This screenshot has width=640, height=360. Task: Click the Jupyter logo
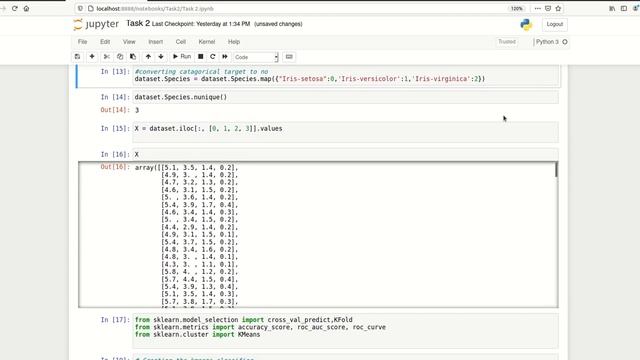[x=96, y=24]
